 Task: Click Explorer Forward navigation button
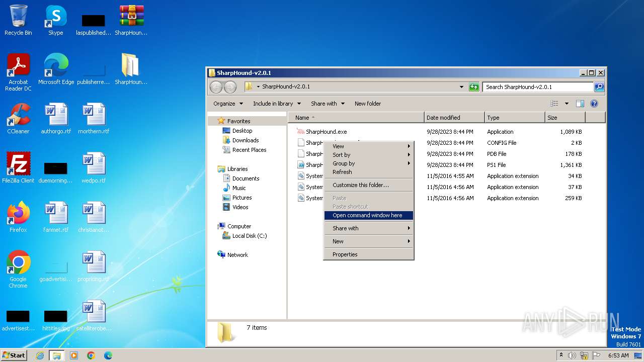click(230, 87)
